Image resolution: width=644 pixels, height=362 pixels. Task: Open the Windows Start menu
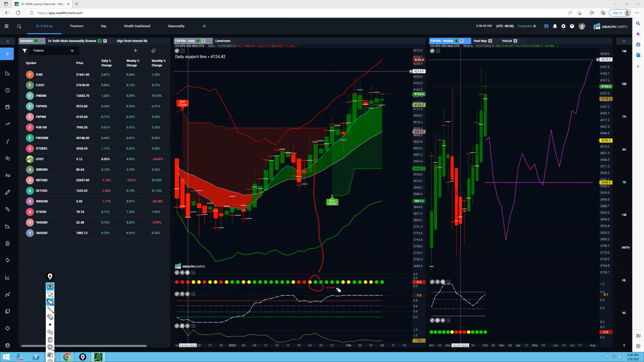pyautogui.click(x=6, y=357)
